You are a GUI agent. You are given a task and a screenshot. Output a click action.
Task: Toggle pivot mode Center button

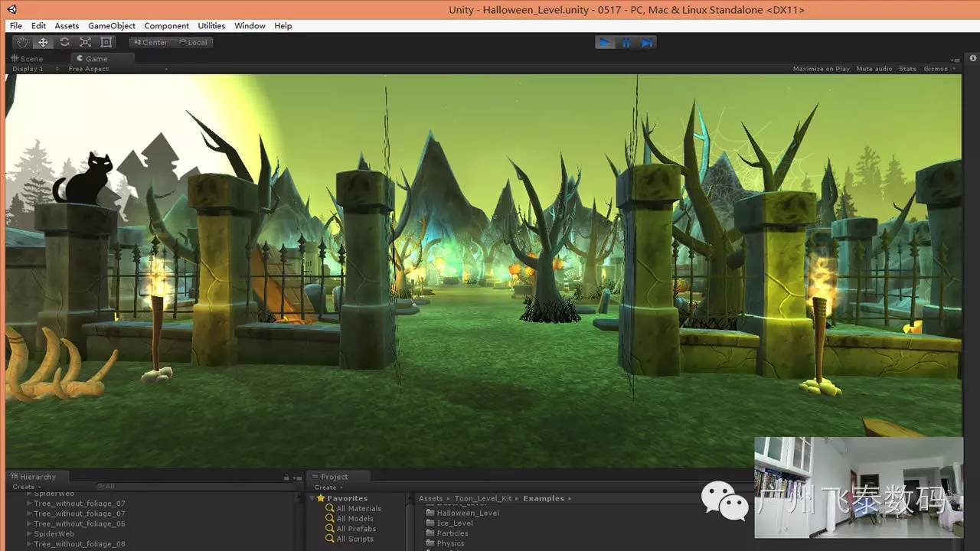pos(150,43)
